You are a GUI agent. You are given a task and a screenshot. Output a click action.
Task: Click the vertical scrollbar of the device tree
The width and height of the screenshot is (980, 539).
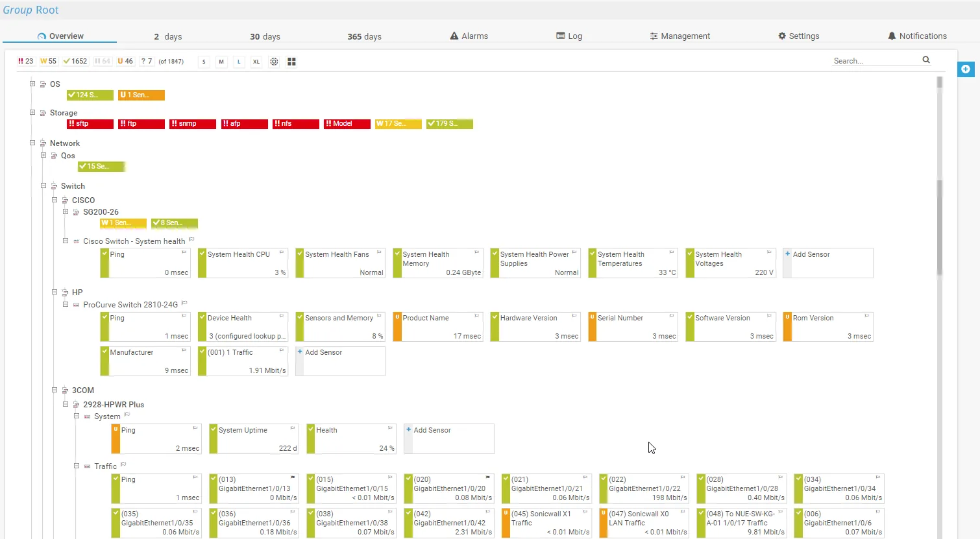pyautogui.click(x=939, y=227)
